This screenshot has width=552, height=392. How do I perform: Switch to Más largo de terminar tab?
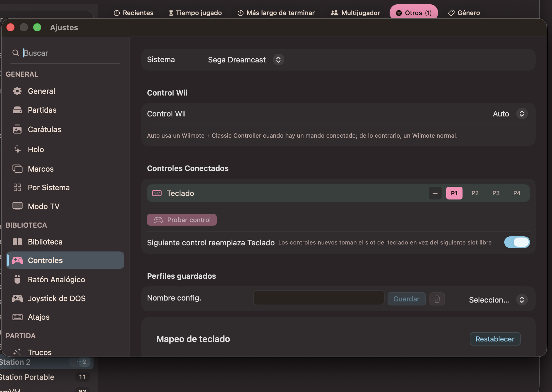pyautogui.click(x=276, y=13)
